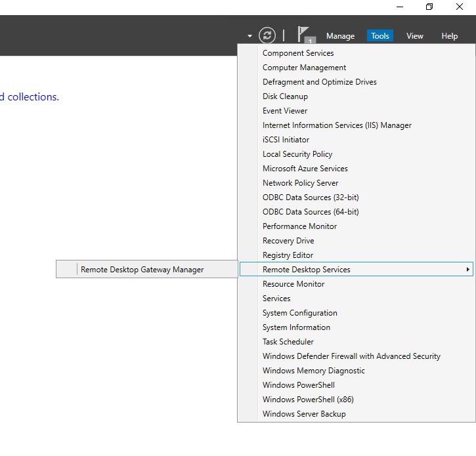Open the Manage menu
Screen dimensions: 476x456
pyautogui.click(x=340, y=36)
